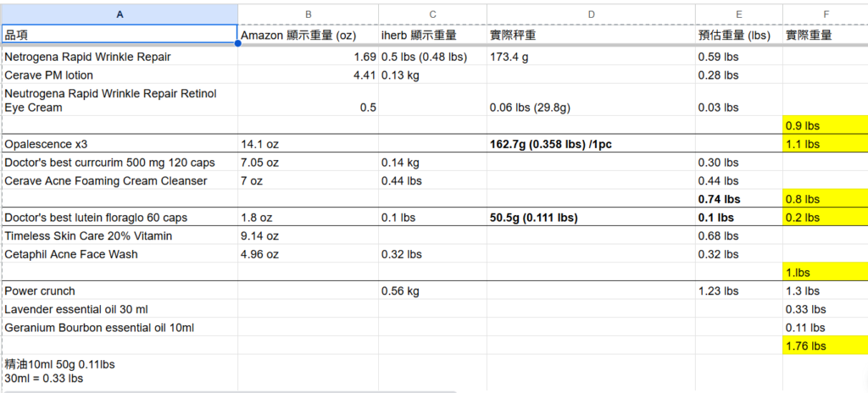Click the Opalescence x3 cell
Screen dimensions: 868x393
(119, 144)
